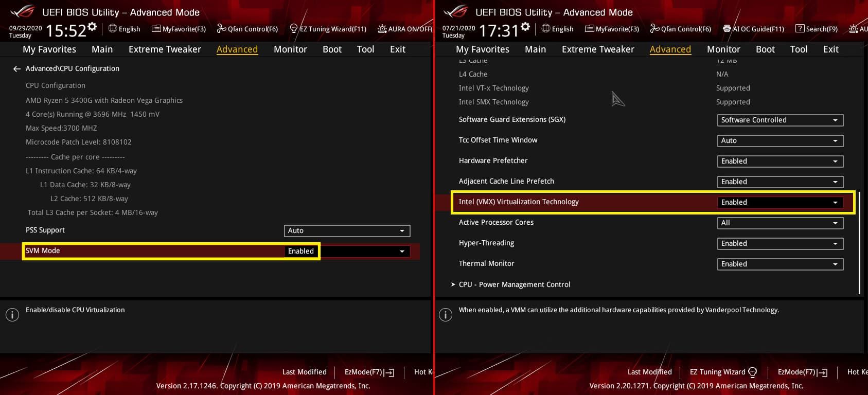Open the Thermal Monitor dropdown

coord(780,264)
